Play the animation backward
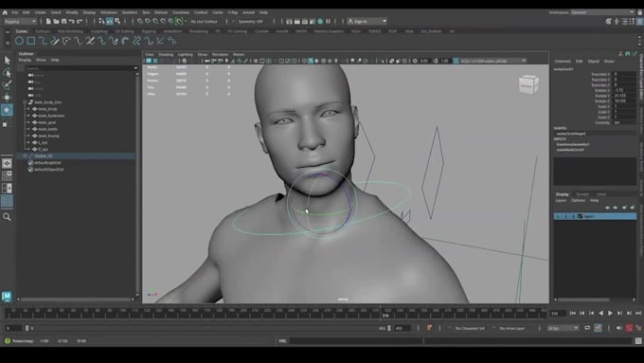Viewport: 644px width, 363px height. pyautogui.click(x=600, y=314)
